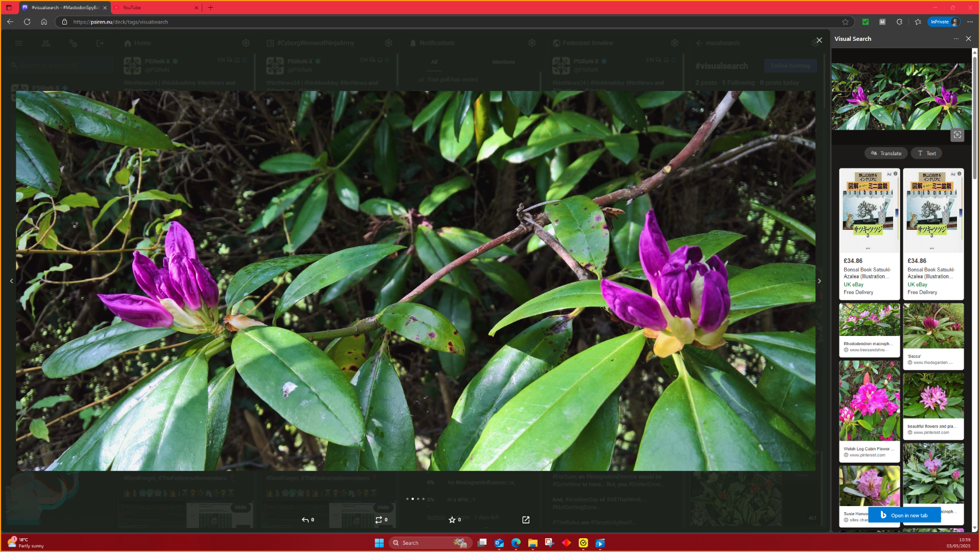Screen dimensions: 980x552
Task: Close the YouTube browser tab
Action: [196, 8]
